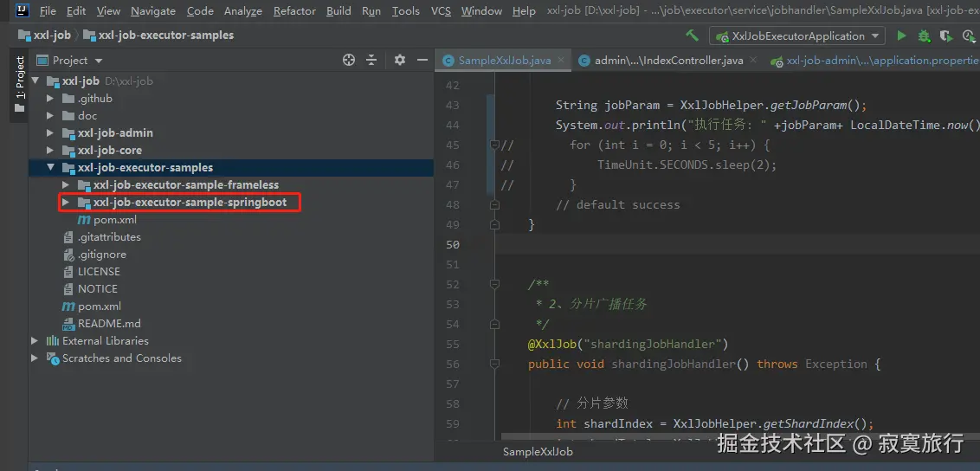
Task: Select xxl-job-core module row
Action: point(231,151)
